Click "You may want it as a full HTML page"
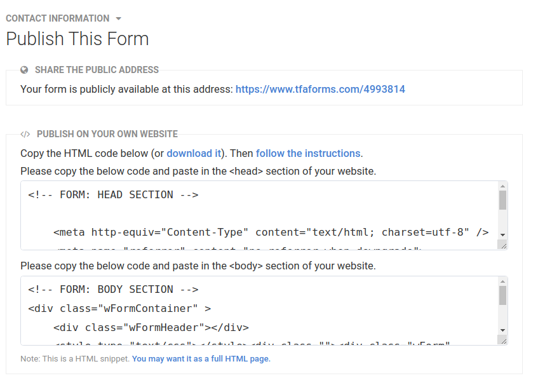 click(201, 358)
